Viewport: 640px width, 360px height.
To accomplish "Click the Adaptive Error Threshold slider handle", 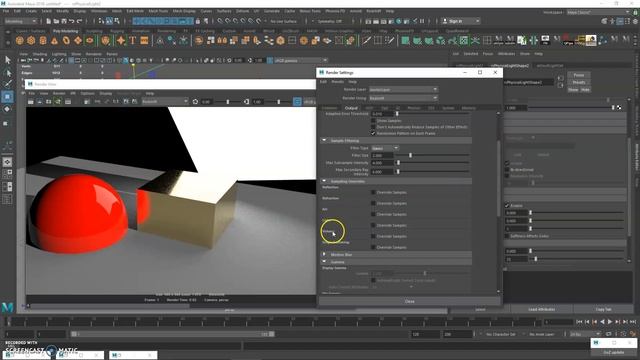I will click(x=397, y=114).
